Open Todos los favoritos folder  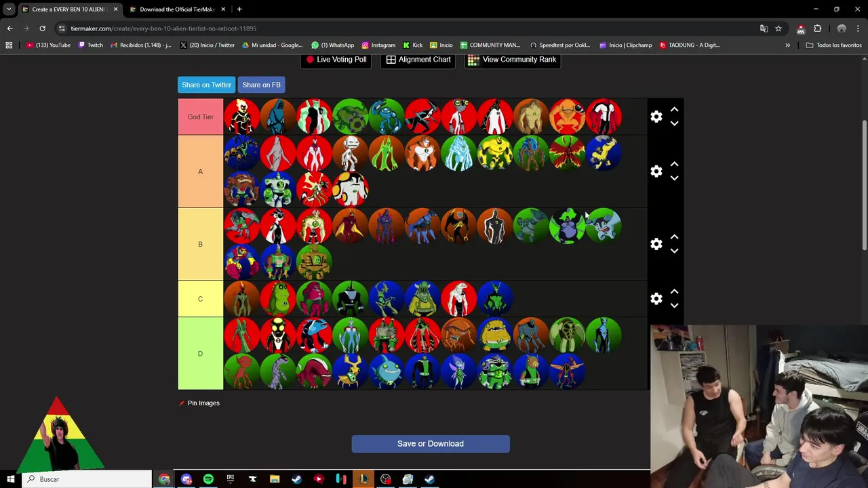[834, 45]
